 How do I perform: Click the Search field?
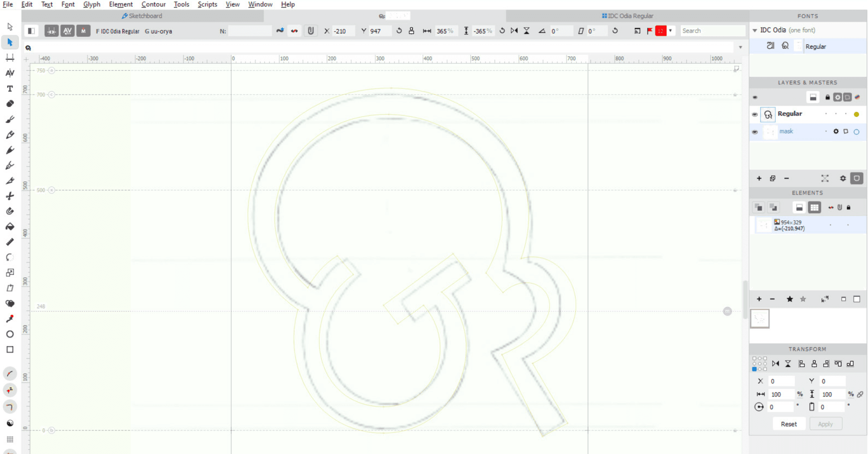tap(712, 31)
